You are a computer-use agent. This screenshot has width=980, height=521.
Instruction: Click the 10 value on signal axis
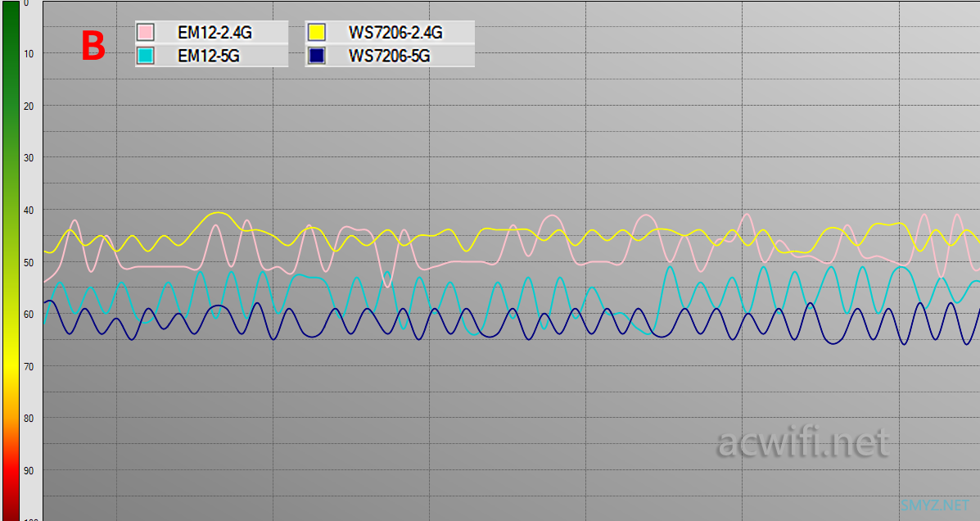point(29,54)
